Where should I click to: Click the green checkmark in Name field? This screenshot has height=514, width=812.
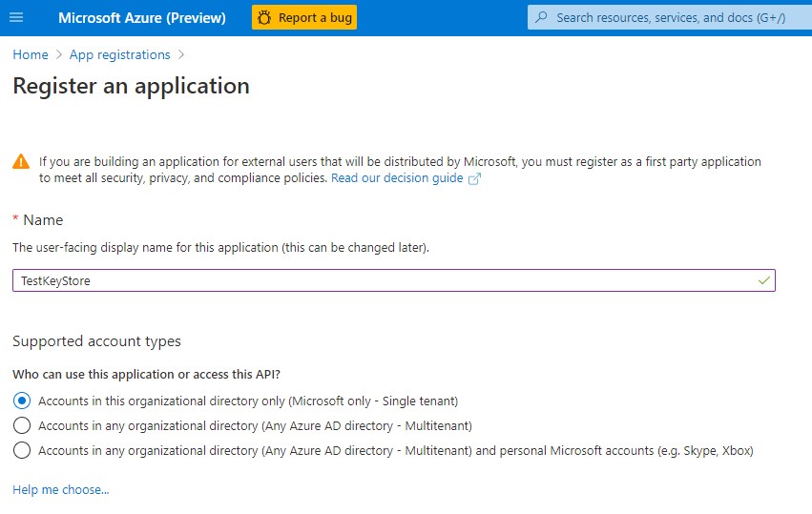pyautogui.click(x=764, y=280)
